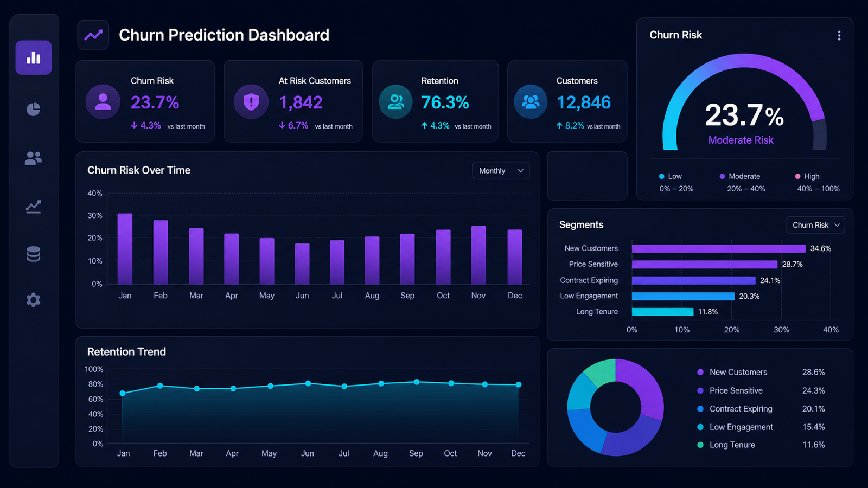Click the New Customers donut legend dot
This screenshot has width=868, height=488.
point(700,372)
